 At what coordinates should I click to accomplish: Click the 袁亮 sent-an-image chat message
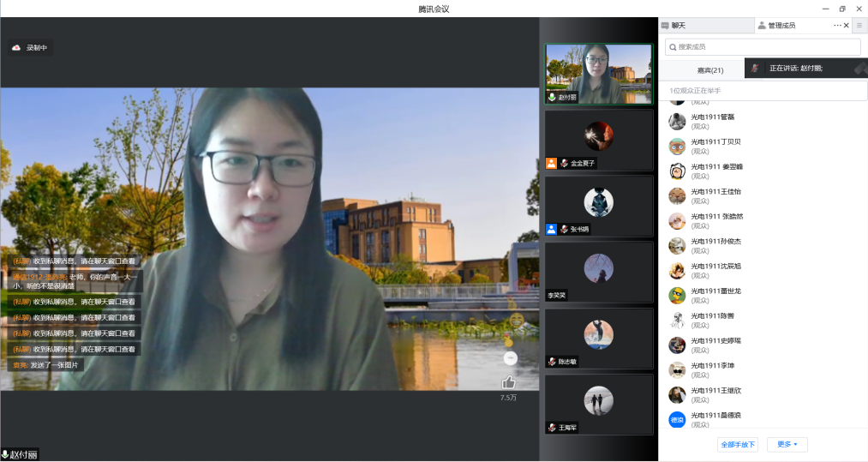(46, 364)
